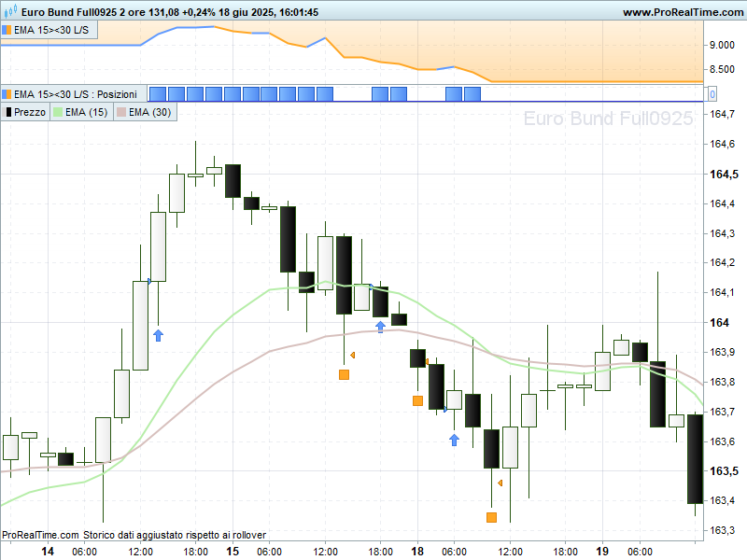Screen dimensions: 747x560
Task: Select the EMA 15><30 L/S equity label
Action: point(51,30)
